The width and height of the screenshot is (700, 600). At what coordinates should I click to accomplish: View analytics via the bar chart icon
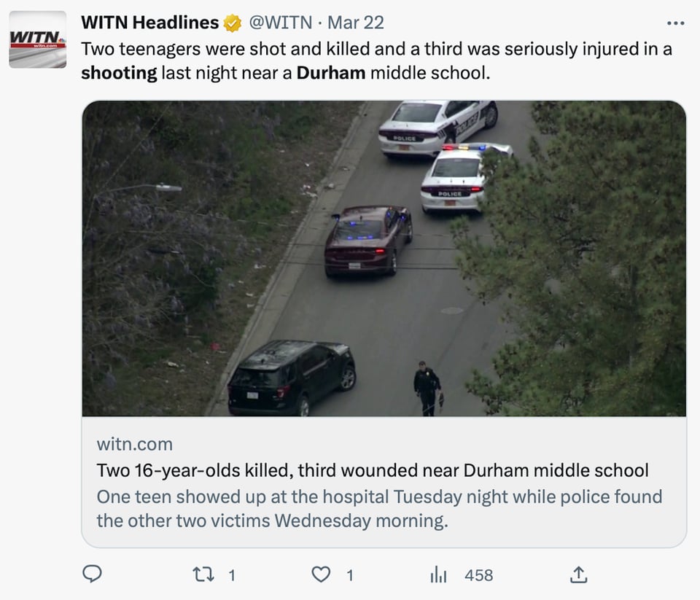438,575
